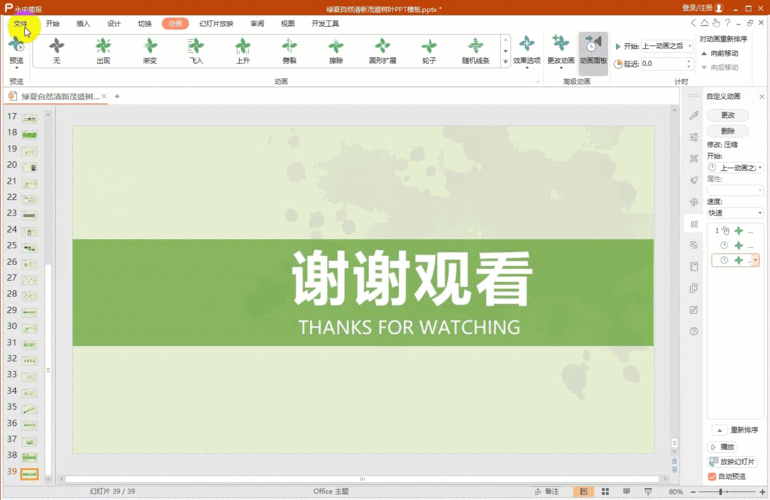Screen dimensions: 770x500
Task: Click the side toolbar help circle icon
Action: point(694,332)
